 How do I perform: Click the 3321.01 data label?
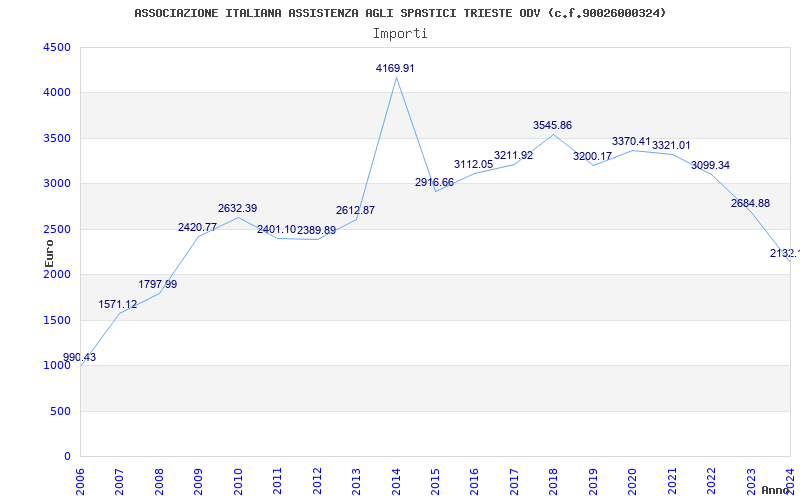pos(671,145)
